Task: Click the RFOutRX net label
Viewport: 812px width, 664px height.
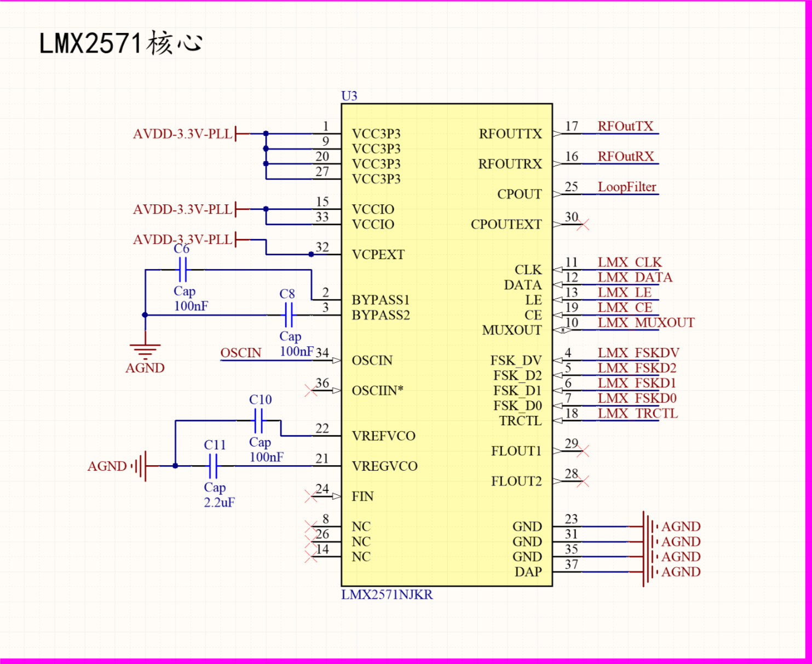Action: [x=626, y=156]
